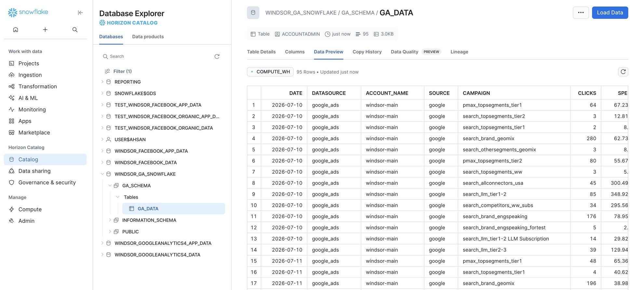The width and height of the screenshot is (644, 290).
Task: Click the Load Data button
Action: tap(610, 13)
